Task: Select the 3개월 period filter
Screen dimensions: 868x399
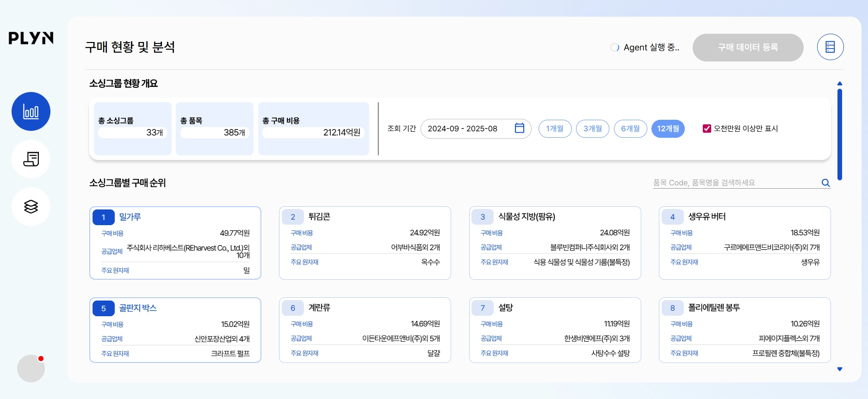Action: [x=592, y=129]
